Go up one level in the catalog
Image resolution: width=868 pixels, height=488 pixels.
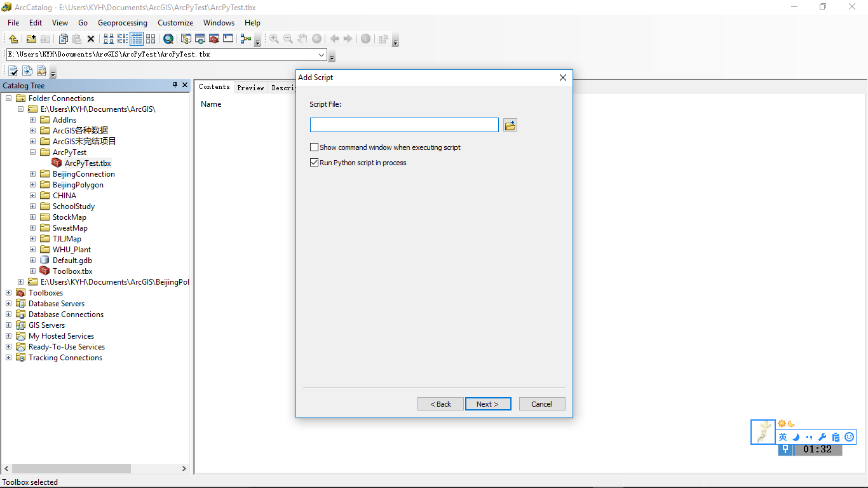click(x=13, y=39)
